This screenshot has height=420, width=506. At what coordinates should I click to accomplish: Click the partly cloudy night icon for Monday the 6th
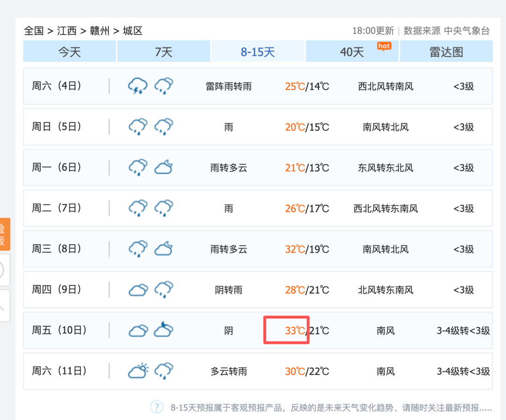point(164,167)
